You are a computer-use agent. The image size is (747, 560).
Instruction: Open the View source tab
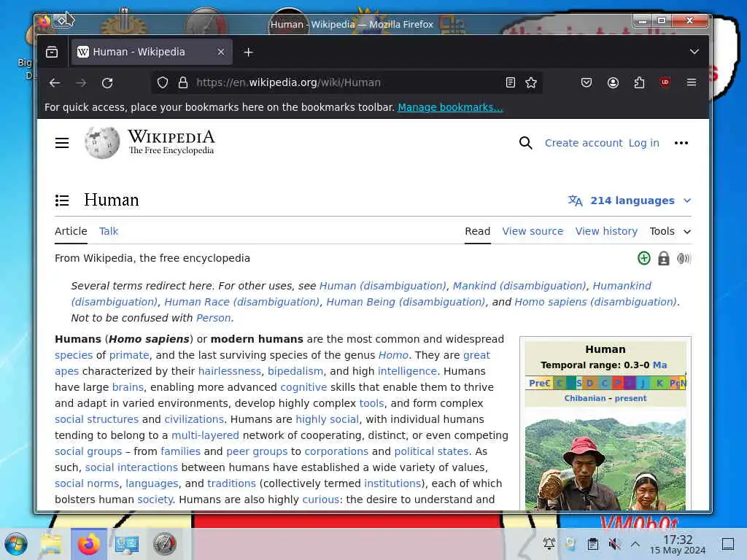tap(533, 231)
